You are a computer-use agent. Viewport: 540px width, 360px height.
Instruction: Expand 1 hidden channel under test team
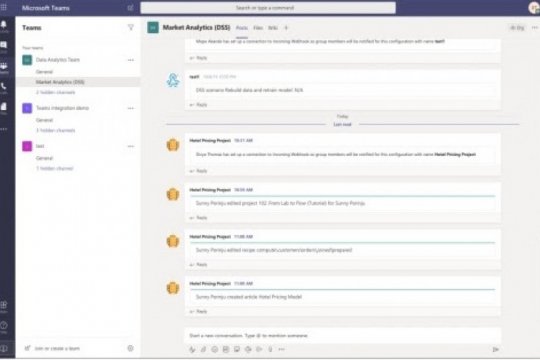[54, 168]
